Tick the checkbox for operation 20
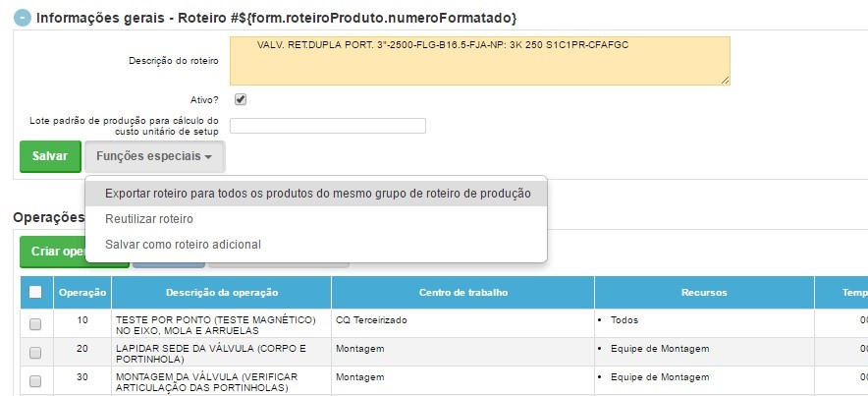868x396 pixels. (35, 353)
